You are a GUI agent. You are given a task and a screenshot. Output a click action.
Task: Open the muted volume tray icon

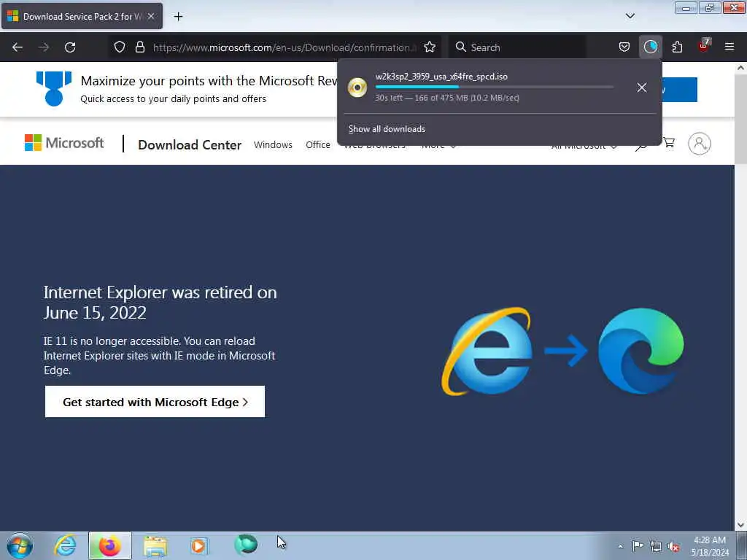pos(673,547)
